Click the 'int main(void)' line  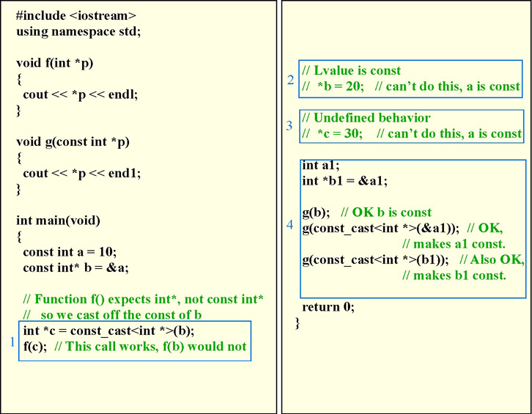pos(58,221)
